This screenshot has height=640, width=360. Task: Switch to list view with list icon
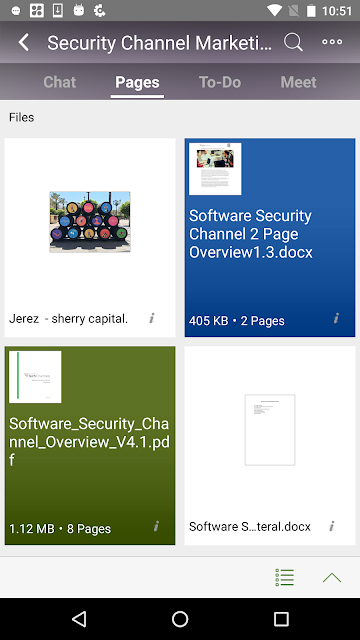pyautogui.click(x=284, y=577)
